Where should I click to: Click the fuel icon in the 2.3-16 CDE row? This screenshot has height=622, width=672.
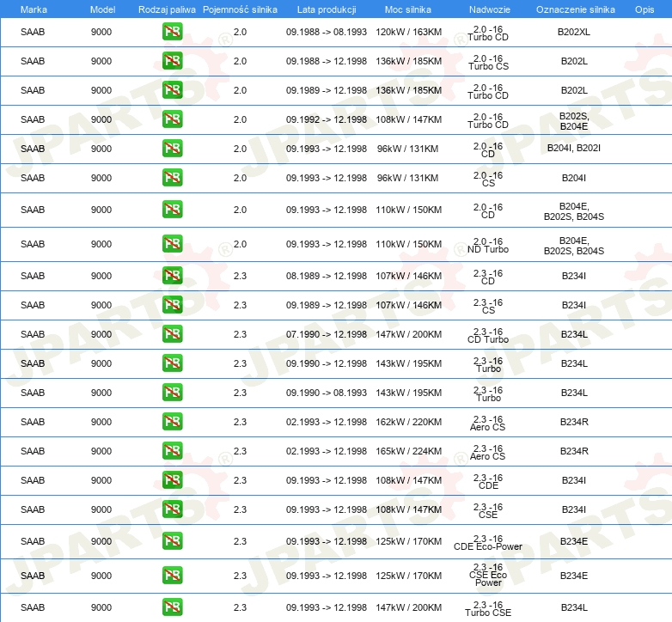point(172,479)
